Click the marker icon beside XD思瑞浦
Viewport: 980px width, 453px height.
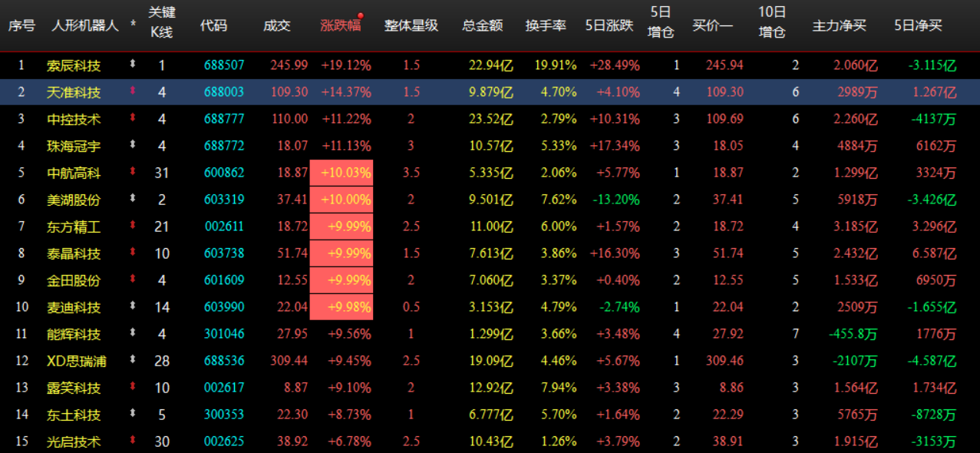coord(133,360)
